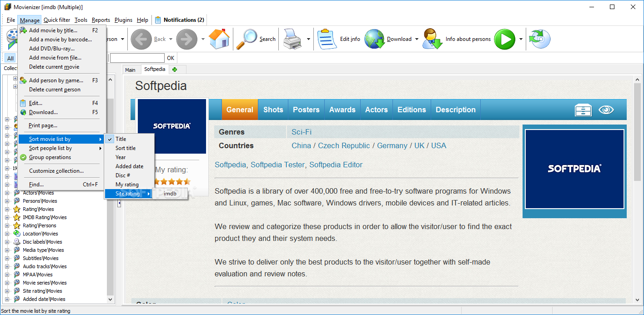Click the OK button next to filter field

click(x=171, y=58)
